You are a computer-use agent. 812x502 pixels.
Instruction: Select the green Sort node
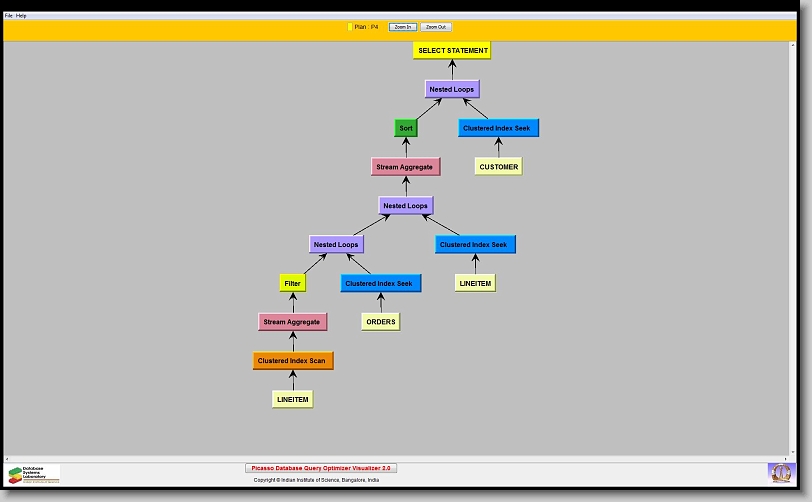pos(406,128)
